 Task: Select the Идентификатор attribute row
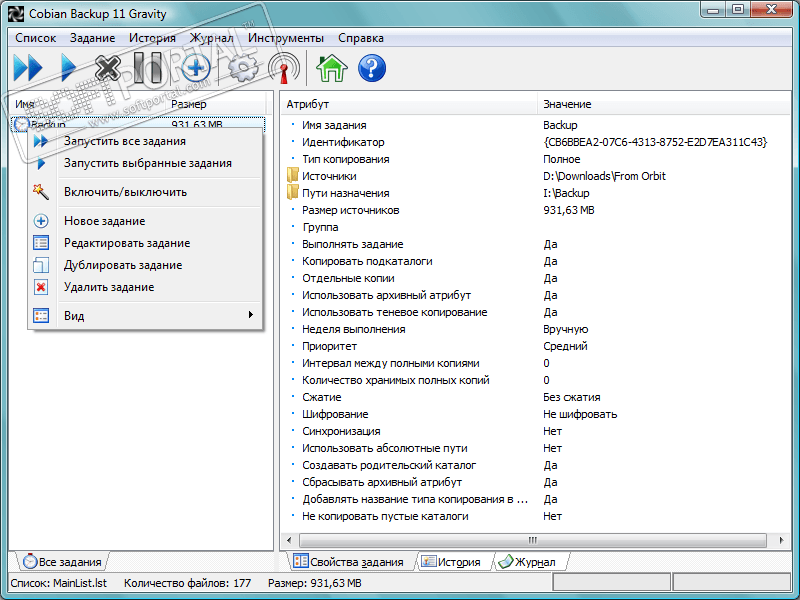tap(535, 142)
